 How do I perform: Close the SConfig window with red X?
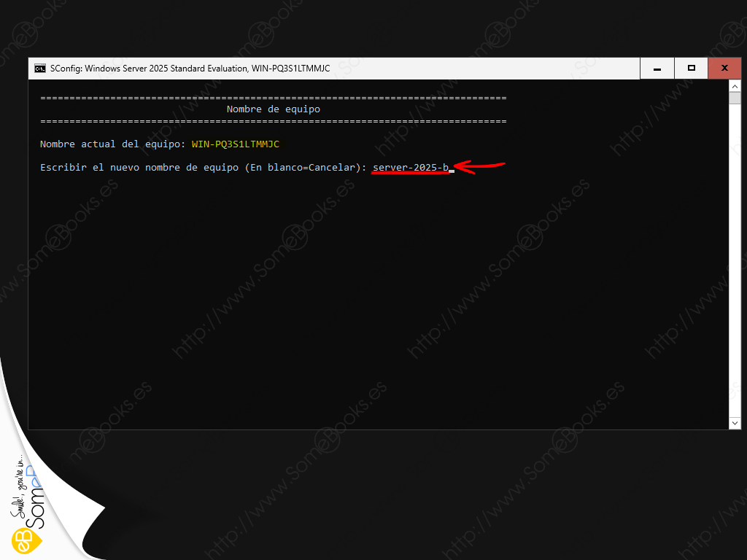pyautogui.click(x=724, y=69)
